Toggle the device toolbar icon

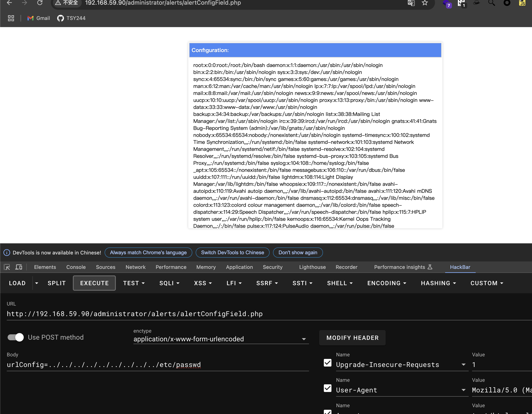coord(19,267)
